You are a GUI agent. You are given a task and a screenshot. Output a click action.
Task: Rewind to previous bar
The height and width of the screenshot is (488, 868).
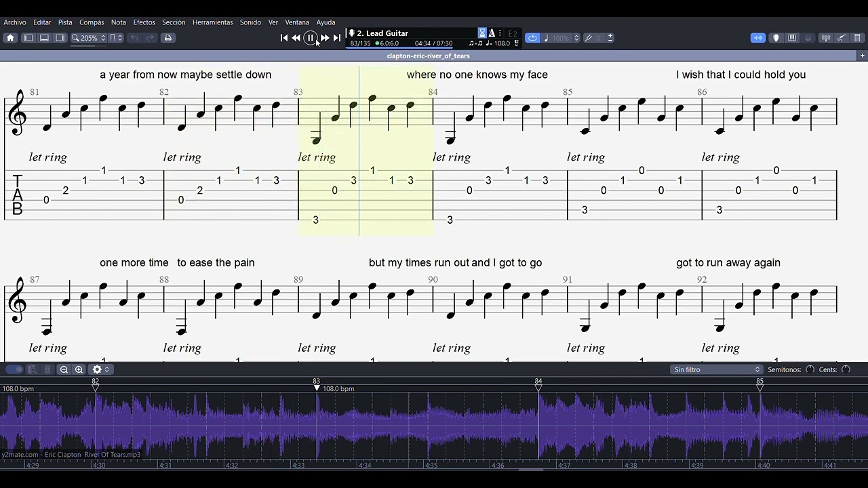coord(296,38)
